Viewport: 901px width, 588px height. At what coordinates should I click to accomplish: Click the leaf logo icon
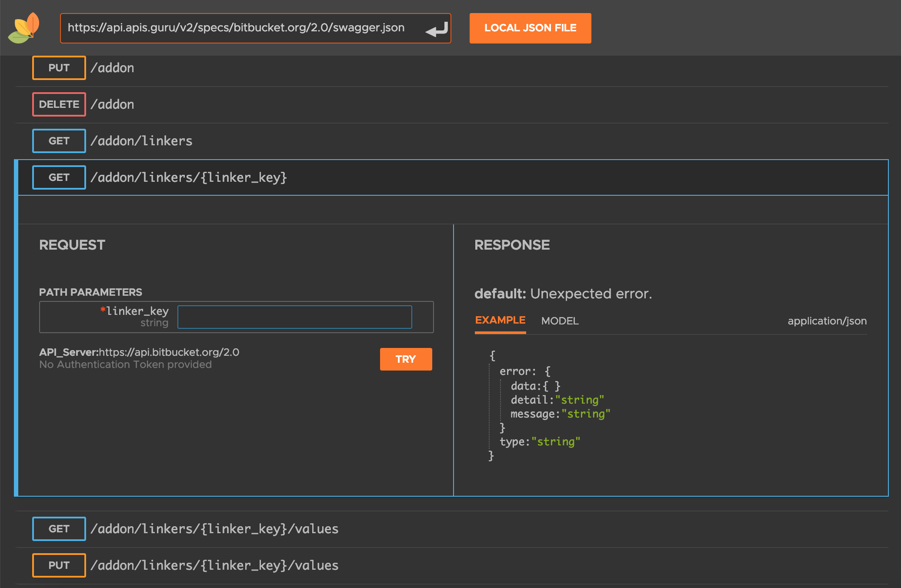pyautogui.click(x=24, y=28)
